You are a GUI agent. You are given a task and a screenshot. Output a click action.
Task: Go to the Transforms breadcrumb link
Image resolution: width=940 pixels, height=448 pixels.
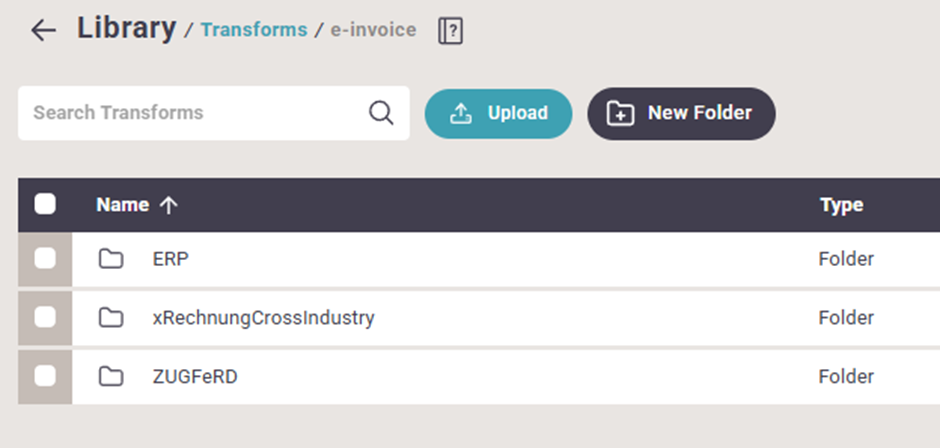click(x=254, y=30)
